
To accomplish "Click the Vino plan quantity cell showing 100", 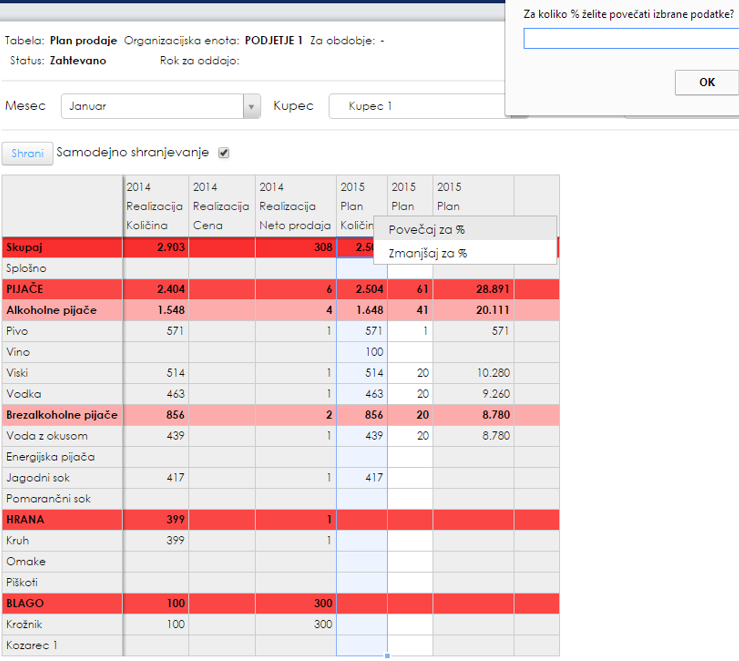I will pos(363,352).
